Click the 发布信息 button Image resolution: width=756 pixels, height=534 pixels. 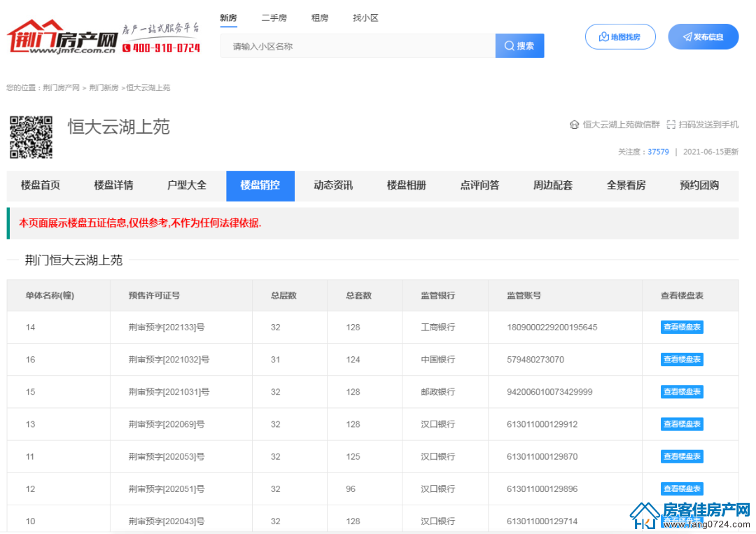pos(703,36)
